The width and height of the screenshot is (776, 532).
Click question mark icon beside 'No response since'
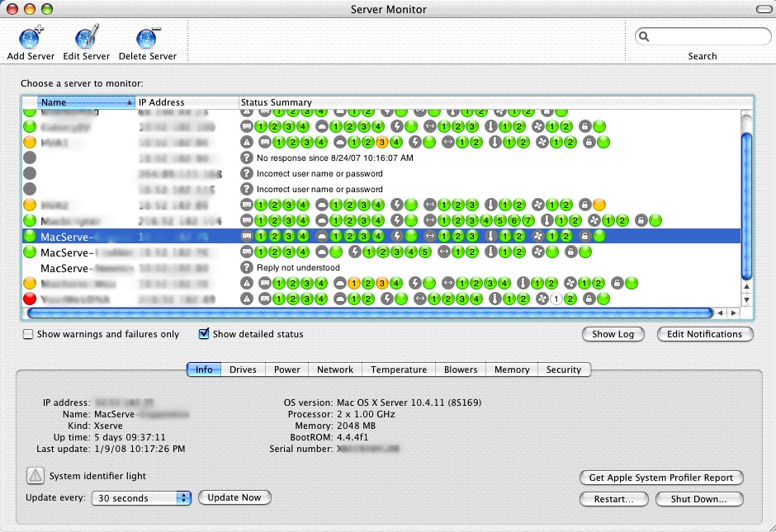pyautogui.click(x=247, y=158)
